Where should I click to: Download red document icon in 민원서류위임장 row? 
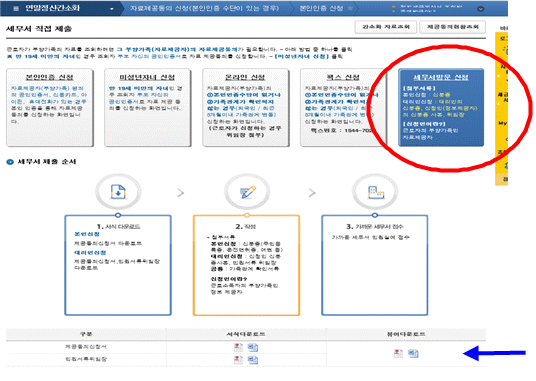click(x=238, y=359)
